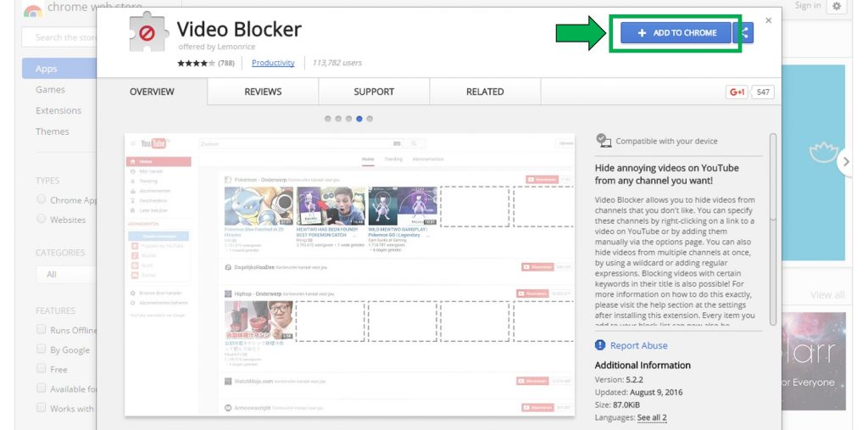This screenshot has height=430, width=868.
Task: Click the Sign in link
Action: pos(808,6)
